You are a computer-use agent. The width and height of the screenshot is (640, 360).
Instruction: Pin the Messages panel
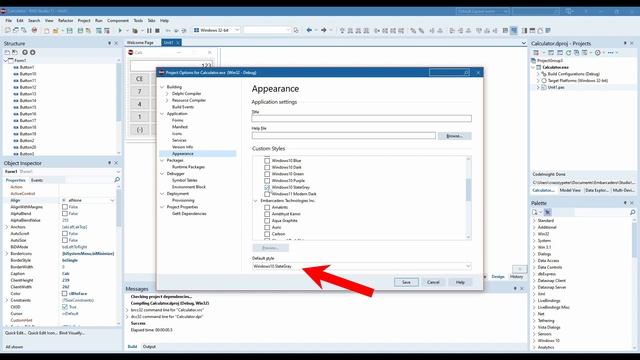[x=515, y=289]
